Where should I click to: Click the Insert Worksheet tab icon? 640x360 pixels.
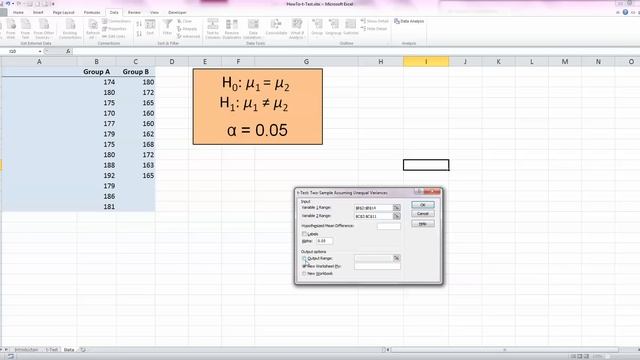[x=83, y=350]
